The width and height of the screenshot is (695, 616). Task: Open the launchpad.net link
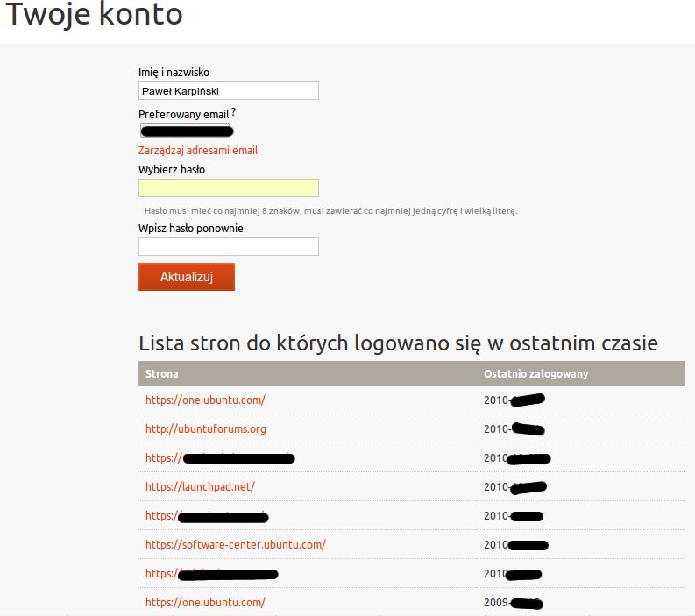200,486
